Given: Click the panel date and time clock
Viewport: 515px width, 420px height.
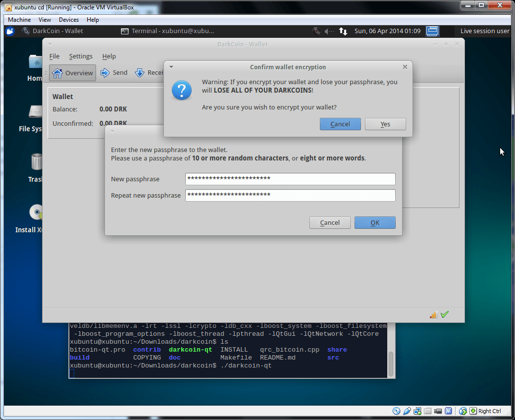Looking at the screenshot, I should (387, 31).
